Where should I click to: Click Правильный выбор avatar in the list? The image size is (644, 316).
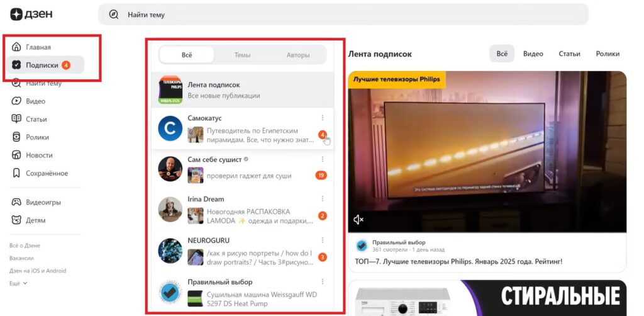[170, 292]
